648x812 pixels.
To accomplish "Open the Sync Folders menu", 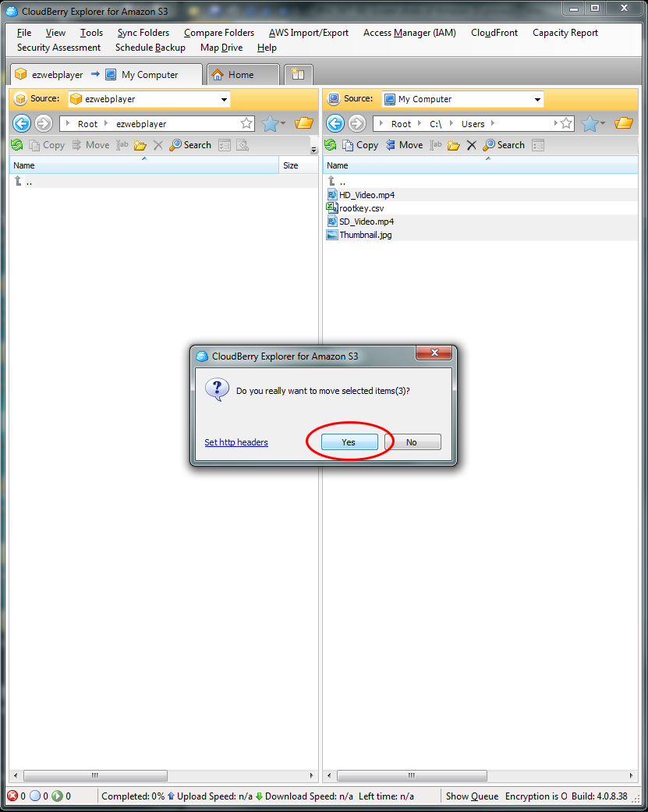I will point(143,33).
